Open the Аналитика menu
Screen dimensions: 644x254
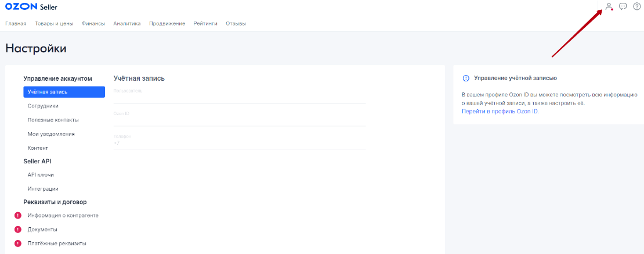click(x=127, y=24)
